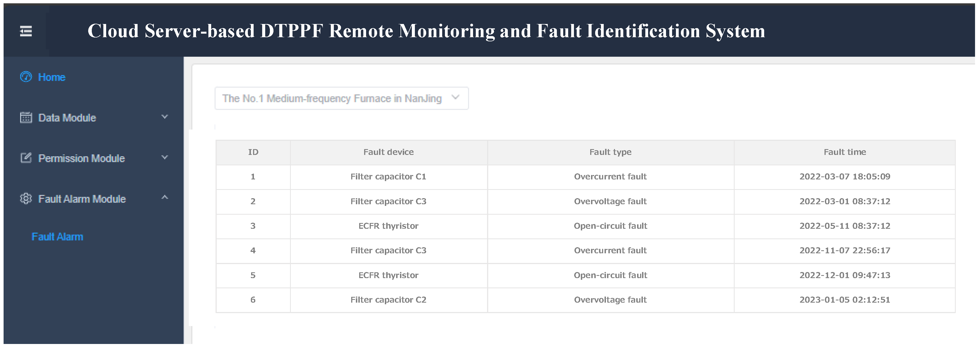Expand the Permission Module chevron

pos(165,158)
